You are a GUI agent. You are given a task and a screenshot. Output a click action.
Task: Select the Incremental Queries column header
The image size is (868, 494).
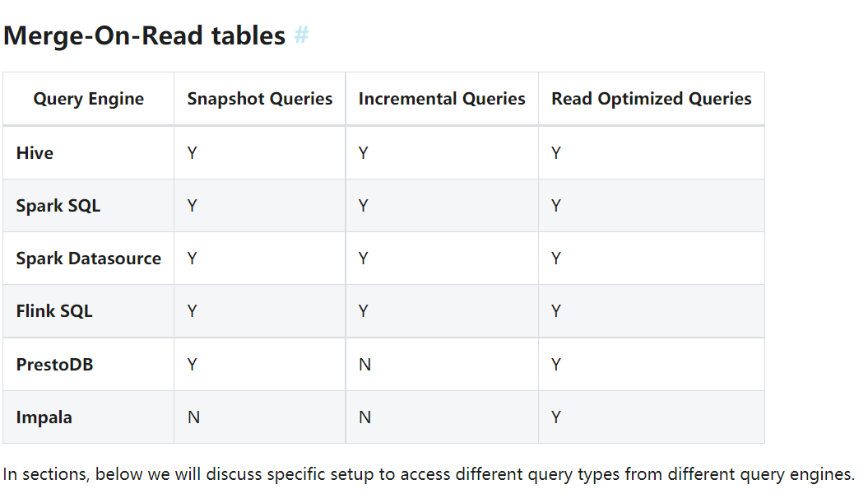442,99
